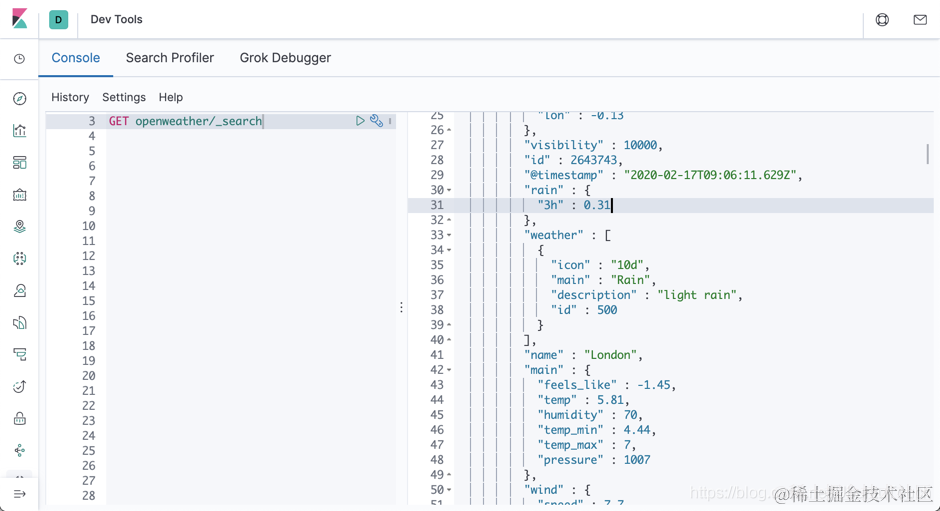Open Discover via the compass icon
This screenshot has height=511, width=940.
(x=20, y=98)
